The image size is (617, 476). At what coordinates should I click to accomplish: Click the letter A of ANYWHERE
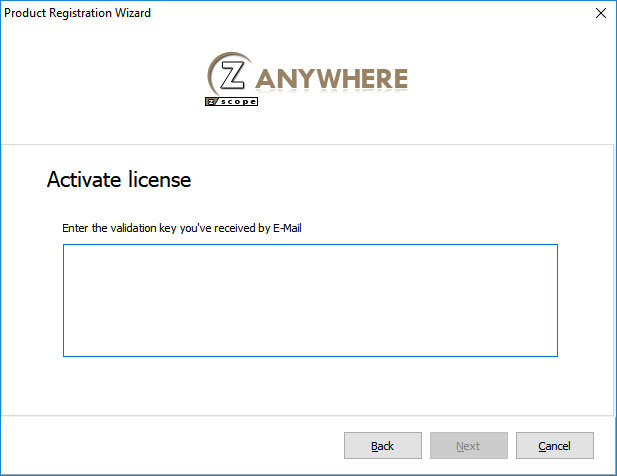coord(266,79)
